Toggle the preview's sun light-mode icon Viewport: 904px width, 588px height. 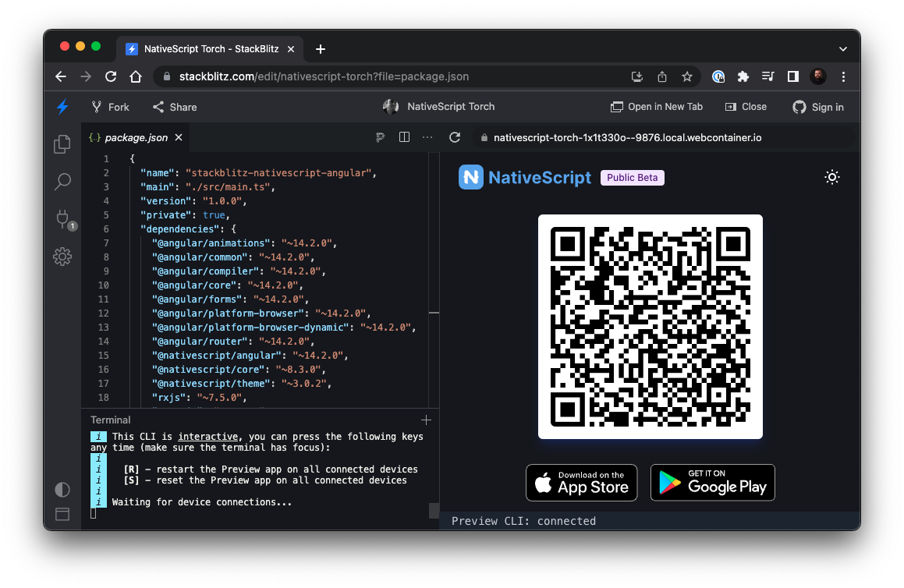click(832, 177)
